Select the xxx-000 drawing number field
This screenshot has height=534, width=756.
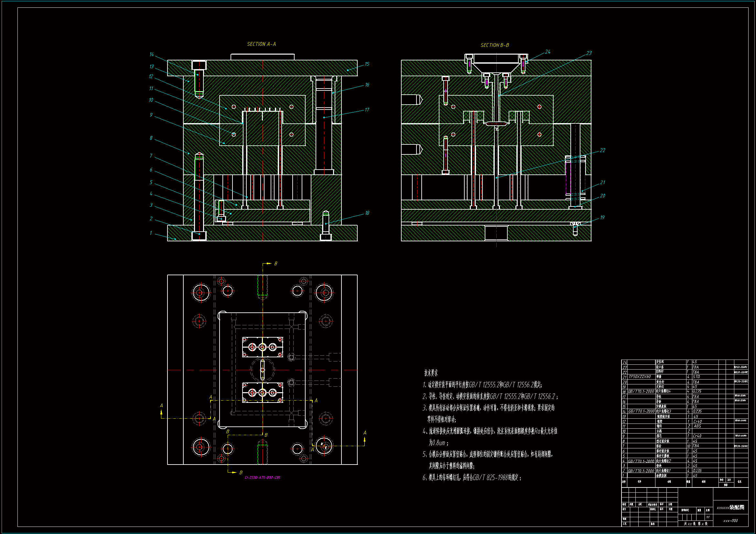click(730, 521)
